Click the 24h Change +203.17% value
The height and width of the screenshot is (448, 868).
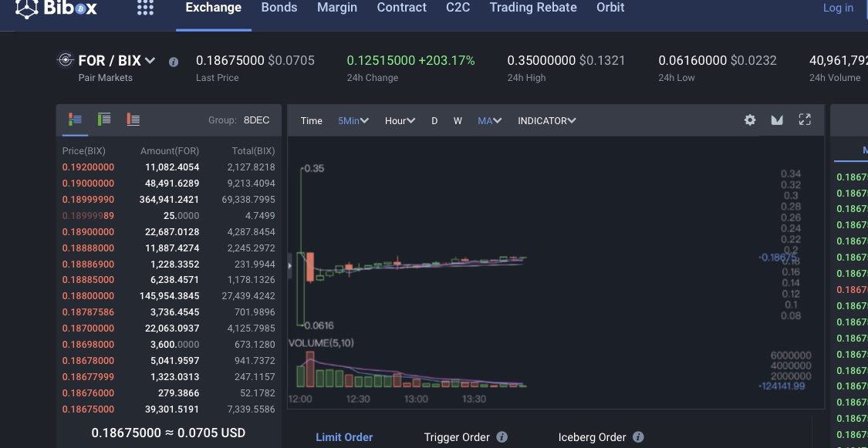point(410,60)
